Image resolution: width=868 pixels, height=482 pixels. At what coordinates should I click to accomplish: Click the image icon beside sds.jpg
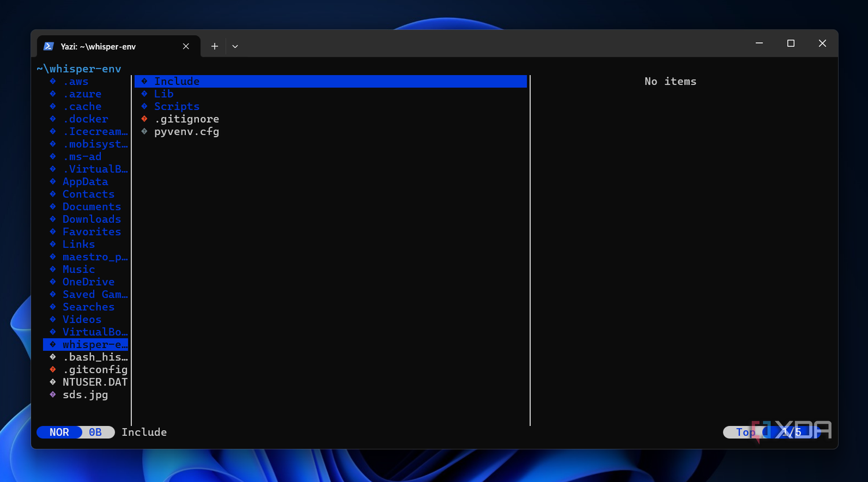pyautogui.click(x=53, y=395)
